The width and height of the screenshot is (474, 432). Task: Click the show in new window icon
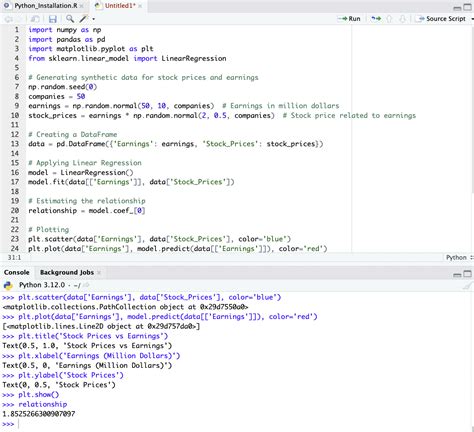(35, 19)
